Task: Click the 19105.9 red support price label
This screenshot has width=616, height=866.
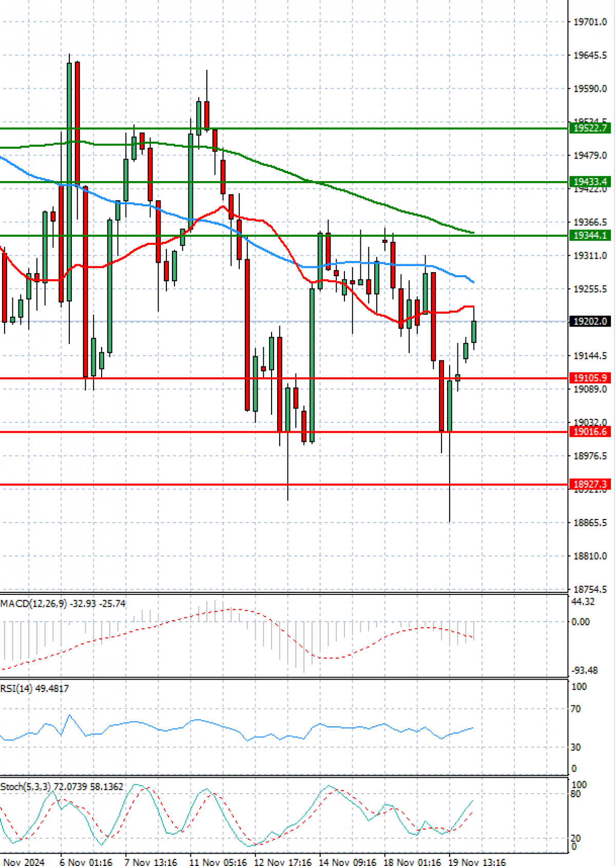Action: click(590, 378)
